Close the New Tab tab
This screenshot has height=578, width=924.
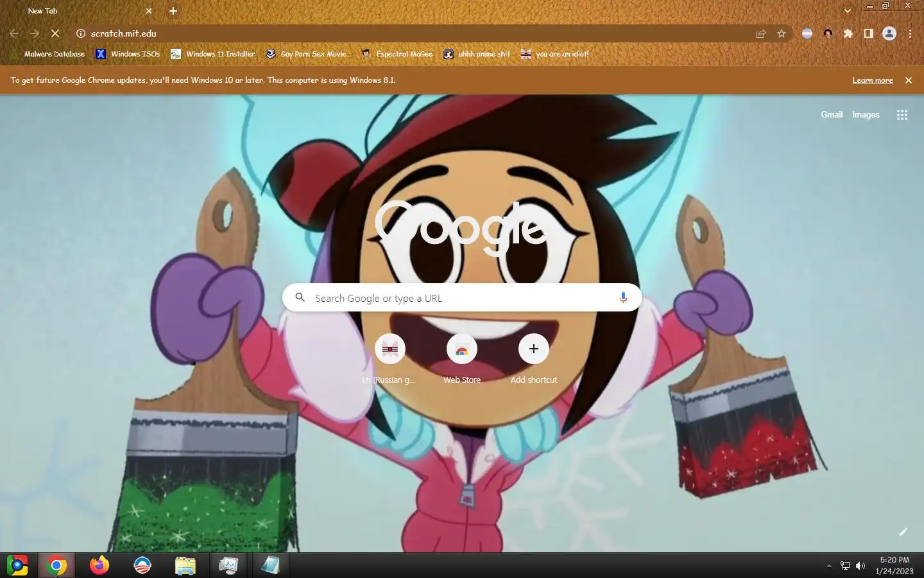pos(149,11)
